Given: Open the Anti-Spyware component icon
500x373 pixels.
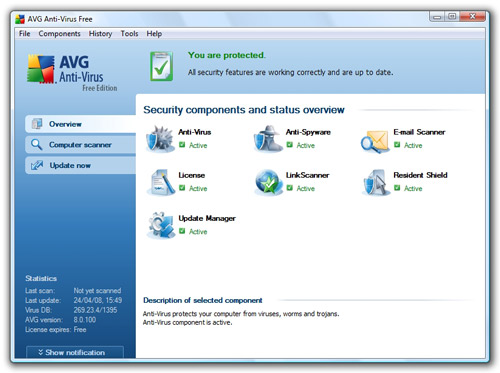Looking at the screenshot, I should [x=268, y=139].
